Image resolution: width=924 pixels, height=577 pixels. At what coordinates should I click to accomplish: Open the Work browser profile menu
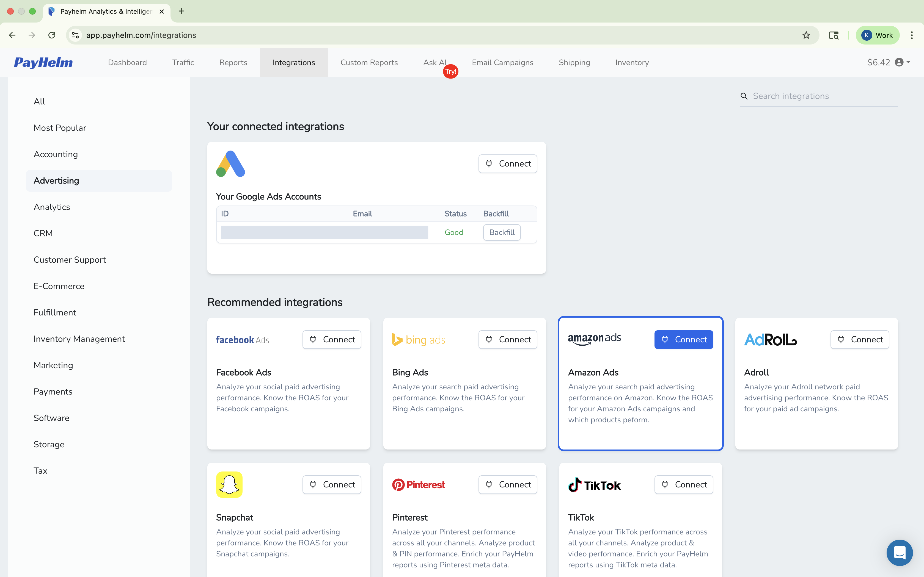(877, 35)
